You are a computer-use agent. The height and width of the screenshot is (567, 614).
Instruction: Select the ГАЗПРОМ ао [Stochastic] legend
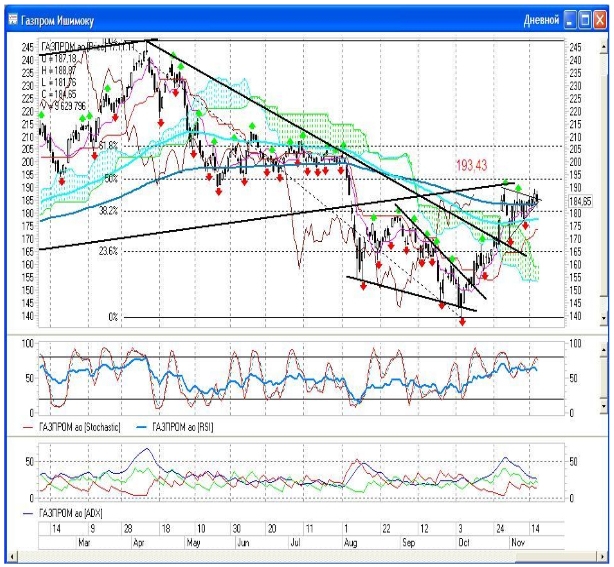point(72,427)
